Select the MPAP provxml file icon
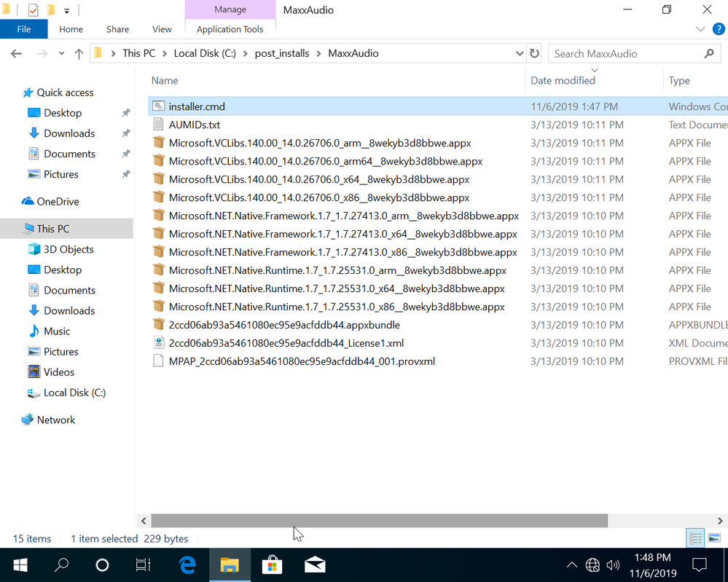 (x=158, y=361)
